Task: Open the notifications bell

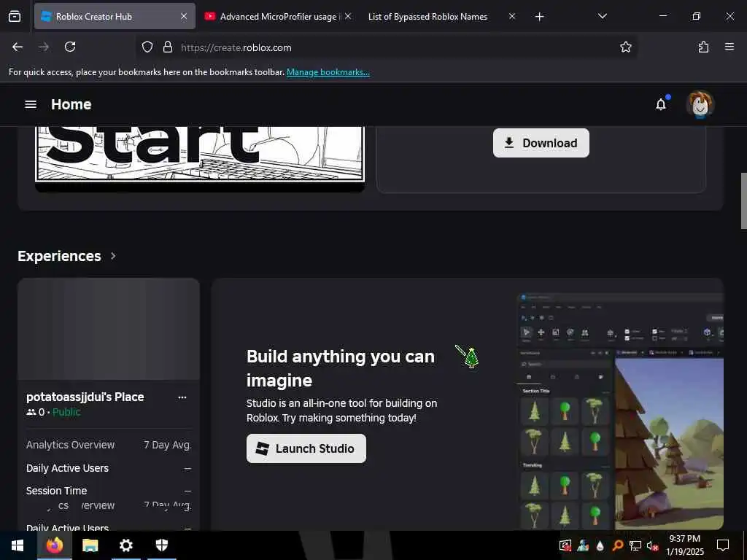Action: [x=661, y=104]
